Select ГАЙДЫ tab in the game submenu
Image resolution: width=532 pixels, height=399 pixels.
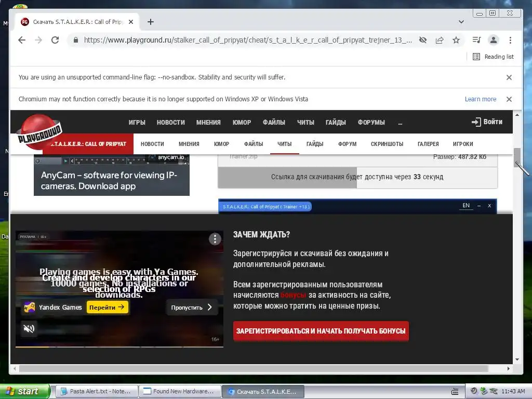(315, 144)
